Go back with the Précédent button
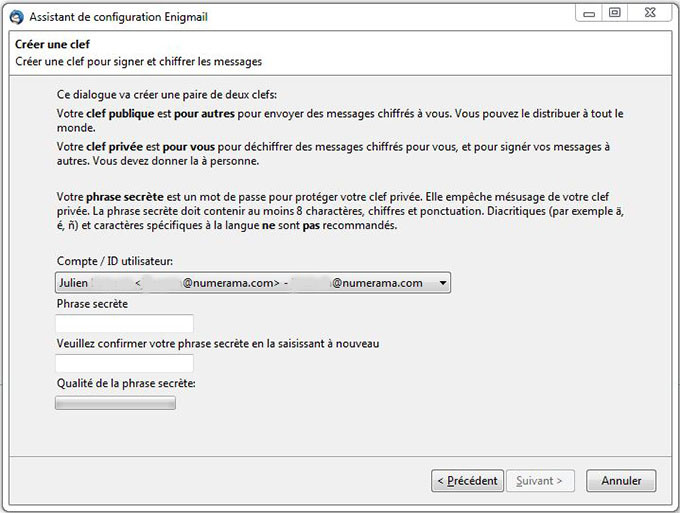This screenshot has width=680, height=513. (x=468, y=480)
